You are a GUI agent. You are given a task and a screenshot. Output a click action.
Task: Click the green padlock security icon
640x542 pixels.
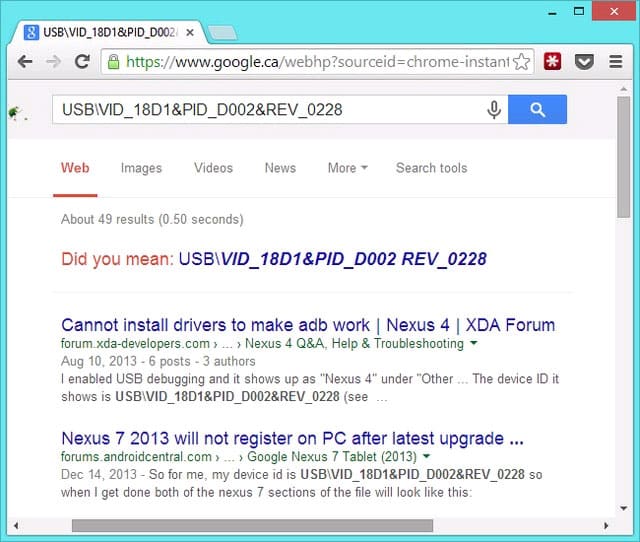pos(113,62)
